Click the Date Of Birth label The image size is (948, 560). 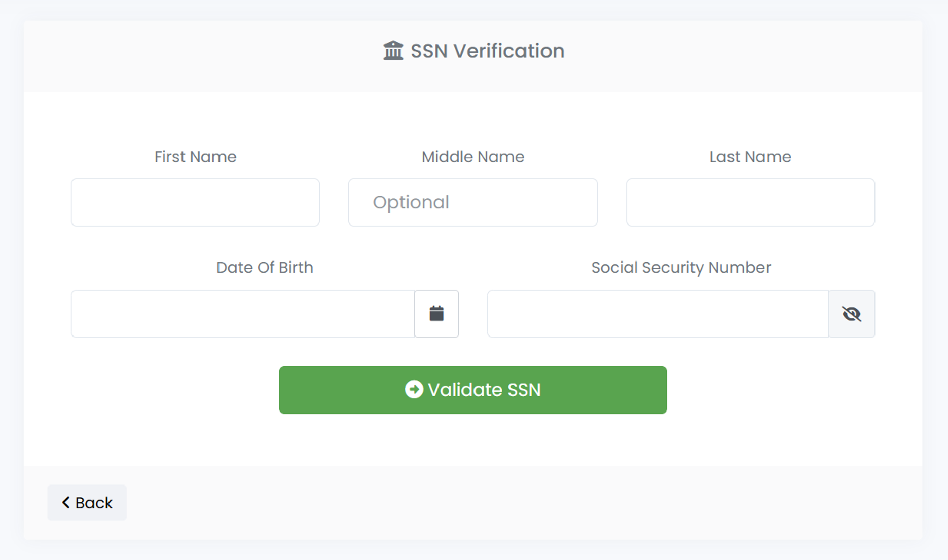(265, 267)
